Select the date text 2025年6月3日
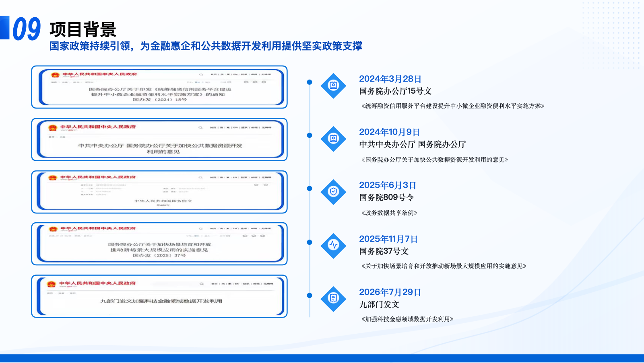644x363 pixels. 387,185
